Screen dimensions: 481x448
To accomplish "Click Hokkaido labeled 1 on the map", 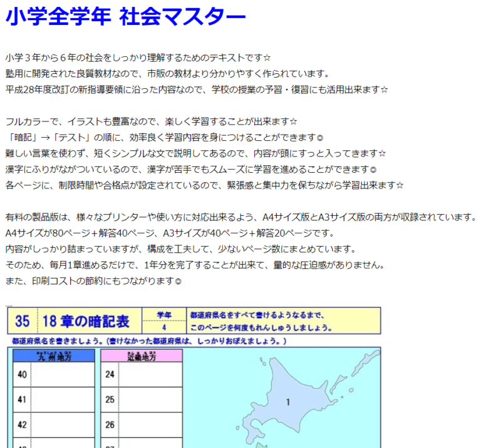I will [x=287, y=402].
